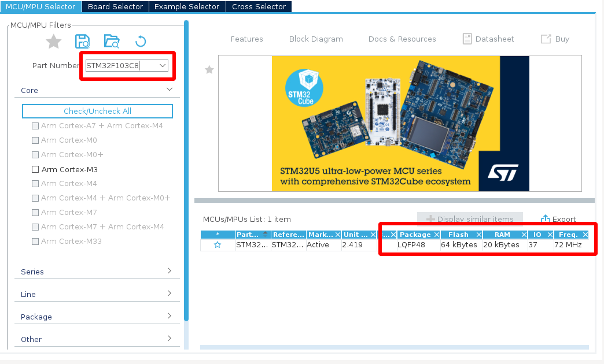Open the Block Diagram tab
The width and height of the screenshot is (604, 364).
316,39
